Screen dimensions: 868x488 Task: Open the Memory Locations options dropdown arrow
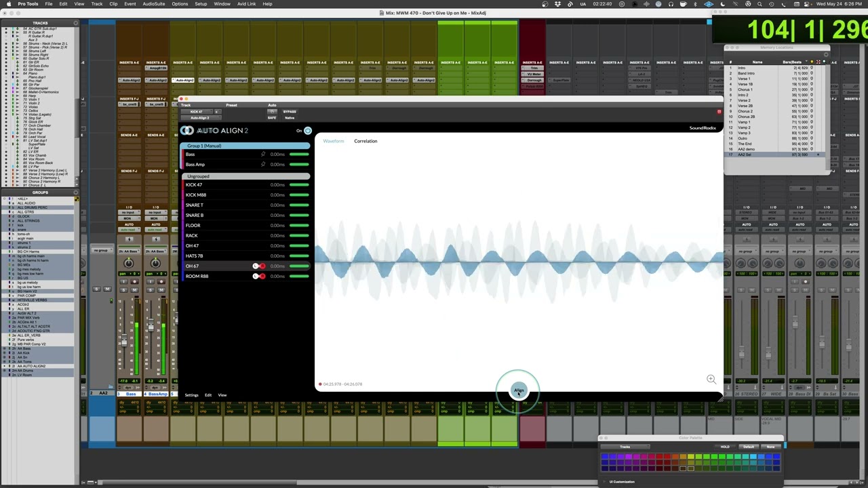pos(825,55)
